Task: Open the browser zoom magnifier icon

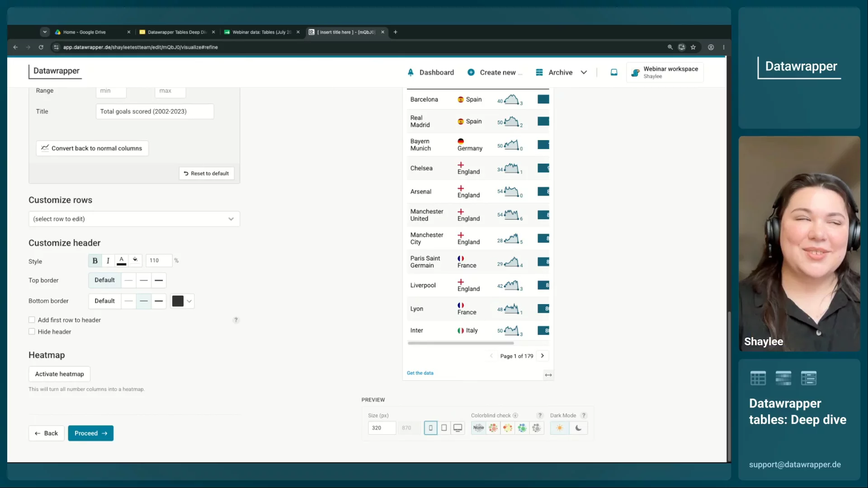Action: point(670,47)
